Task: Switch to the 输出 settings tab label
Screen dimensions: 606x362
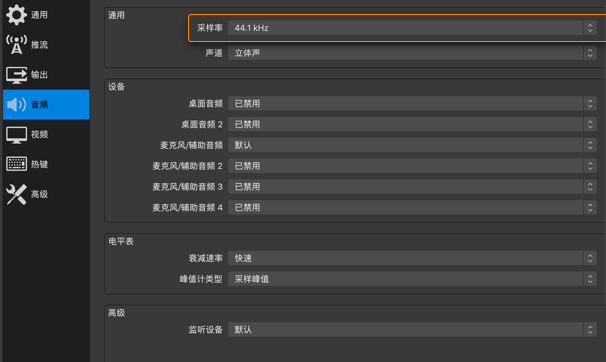Action: coord(39,75)
